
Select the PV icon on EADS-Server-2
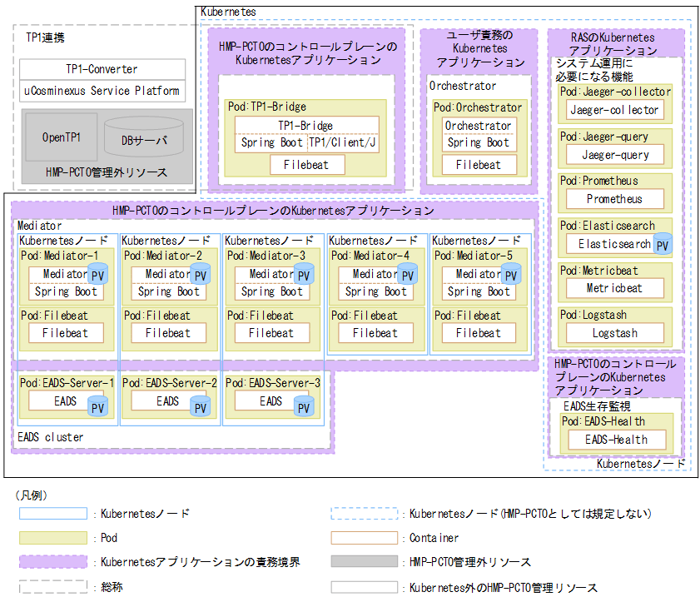point(200,407)
